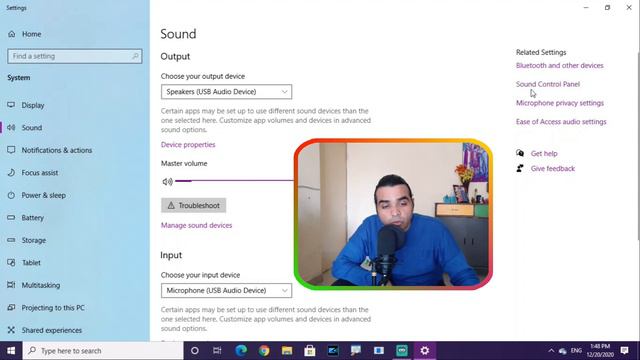Screen dimensions: 640x360
Task: Open Bluetooth and other devices link
Action: [560, 65]
